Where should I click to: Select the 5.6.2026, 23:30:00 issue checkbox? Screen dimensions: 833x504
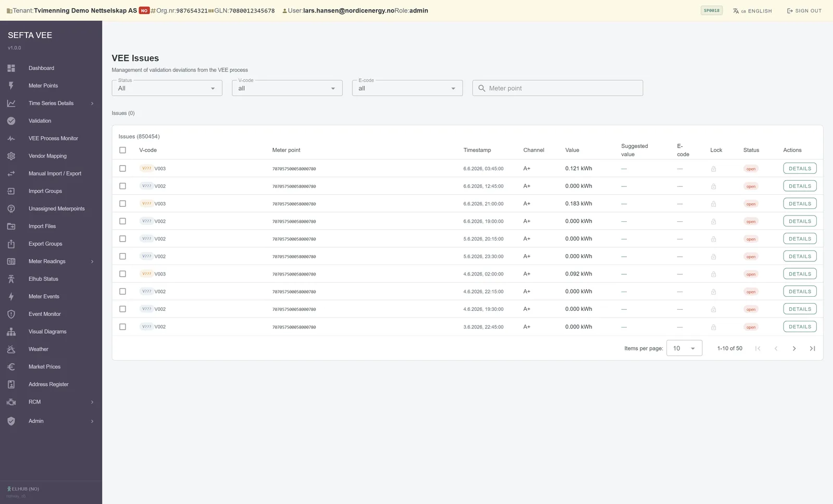click(123, 256)
